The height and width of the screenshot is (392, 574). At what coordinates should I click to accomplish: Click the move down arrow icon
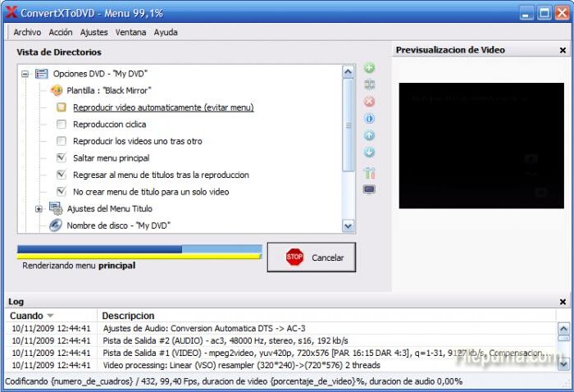coord(369,153)
